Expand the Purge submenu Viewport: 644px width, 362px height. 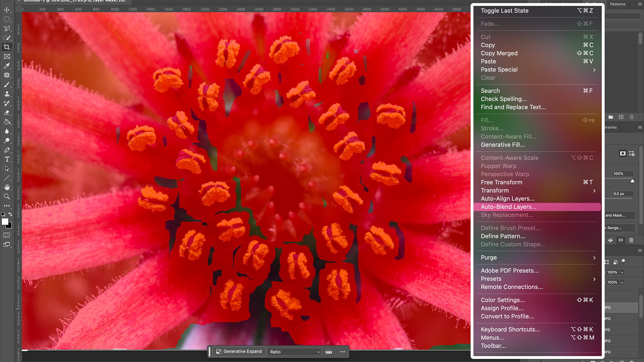coord(537,257)
